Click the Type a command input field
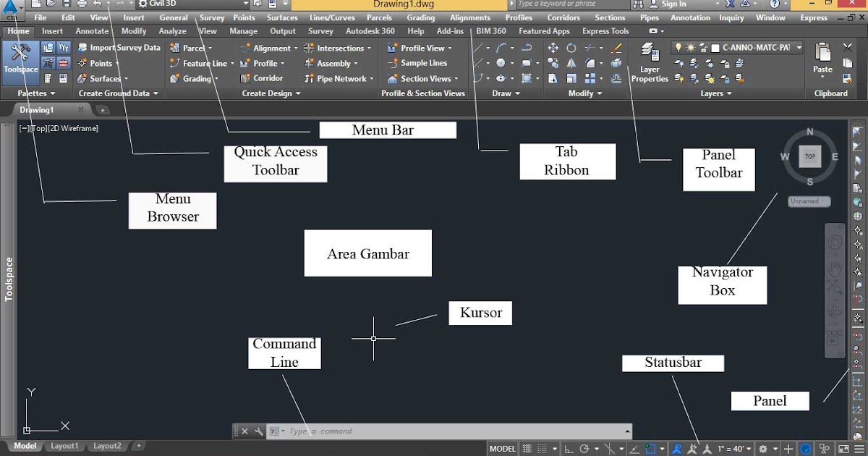Image resolution: width=868 pixels, height=456 pixels. pyautogui.click(x=456, y=431)
